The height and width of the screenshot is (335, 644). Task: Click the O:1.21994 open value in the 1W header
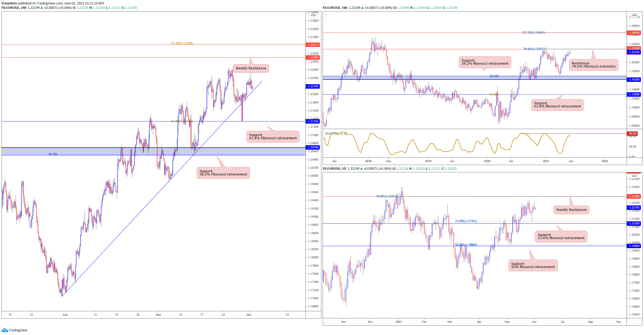pyautogui.click(x=401, y=8)
